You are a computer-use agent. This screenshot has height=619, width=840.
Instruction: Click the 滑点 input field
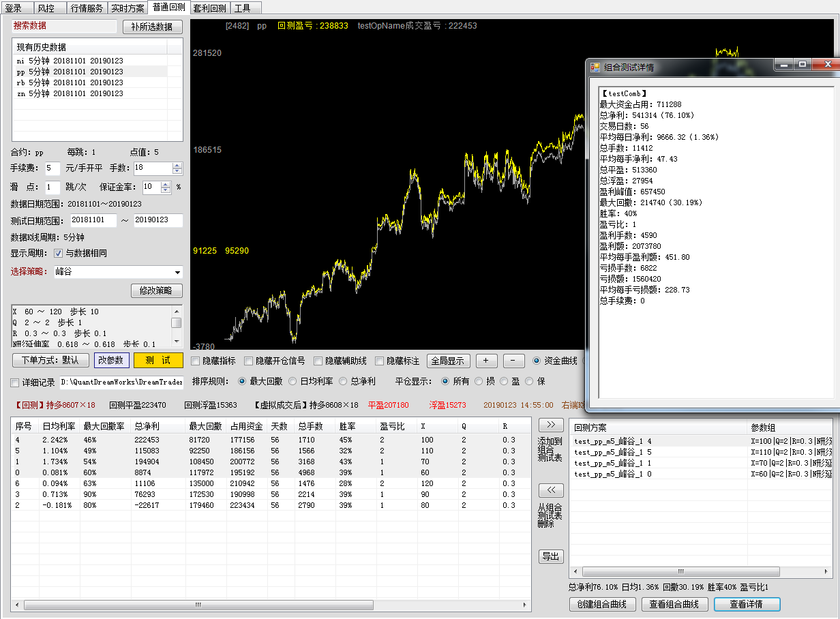click(52, 187)
